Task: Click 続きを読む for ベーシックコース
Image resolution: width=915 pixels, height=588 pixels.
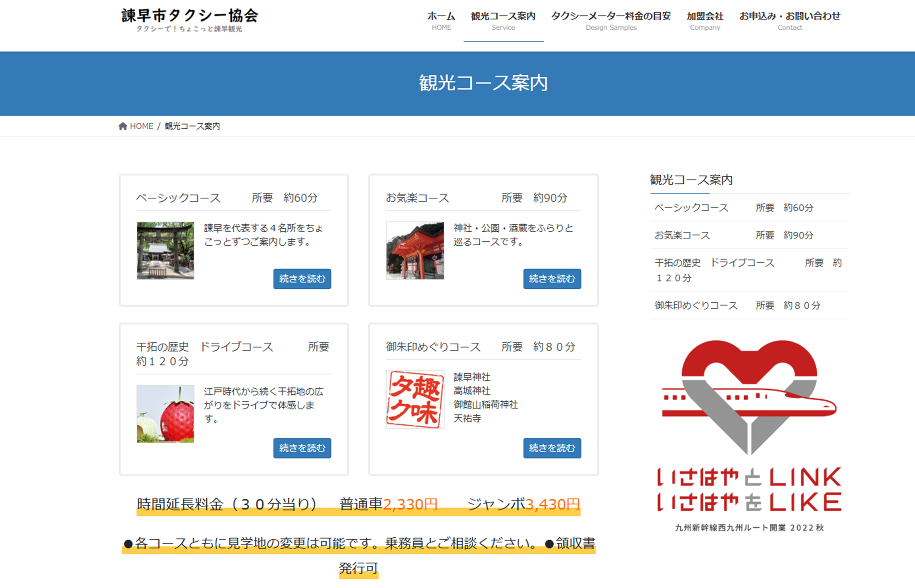Action: 302,279
